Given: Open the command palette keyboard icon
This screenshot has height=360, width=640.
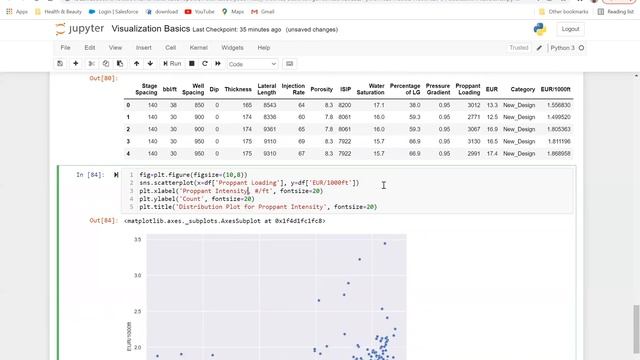Looking at the screenshot, I should tap(289, 64).
